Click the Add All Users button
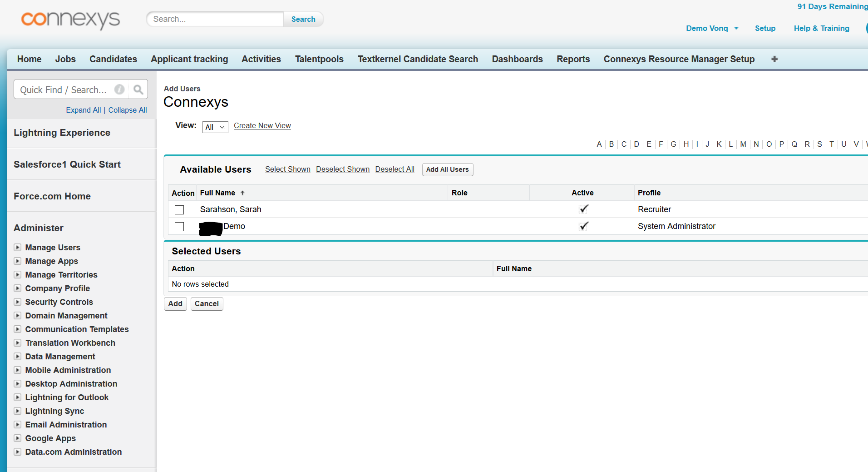Screen dimensions: 868x472 click(447, 169)
